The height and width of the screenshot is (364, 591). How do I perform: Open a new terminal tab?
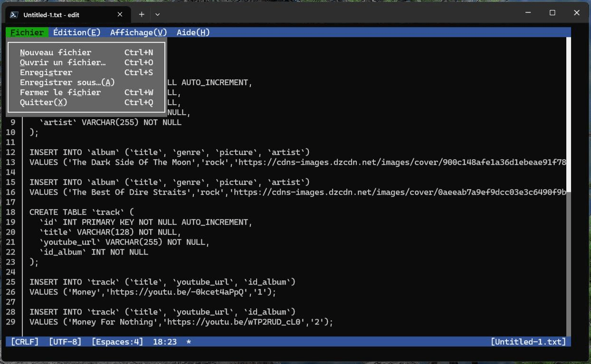click(x=142, y=14)
